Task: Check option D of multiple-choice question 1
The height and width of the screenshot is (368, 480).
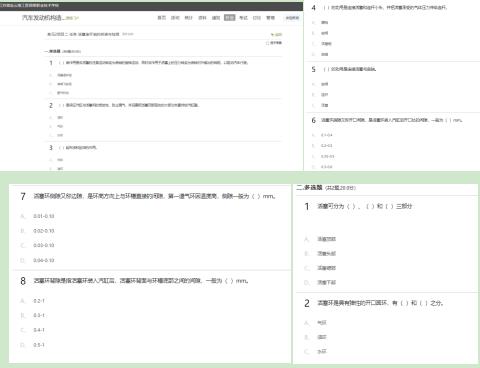Action: [320, 283]
